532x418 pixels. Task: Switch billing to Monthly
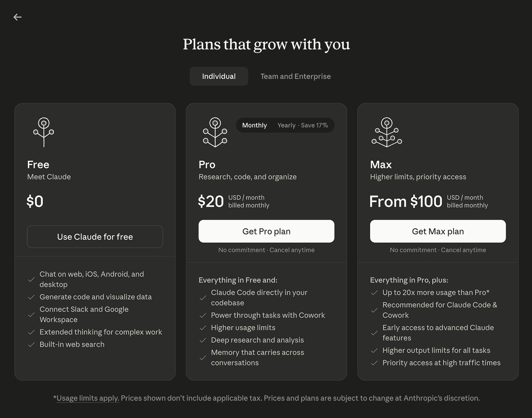pyautogui.click(x=255, y=125)
